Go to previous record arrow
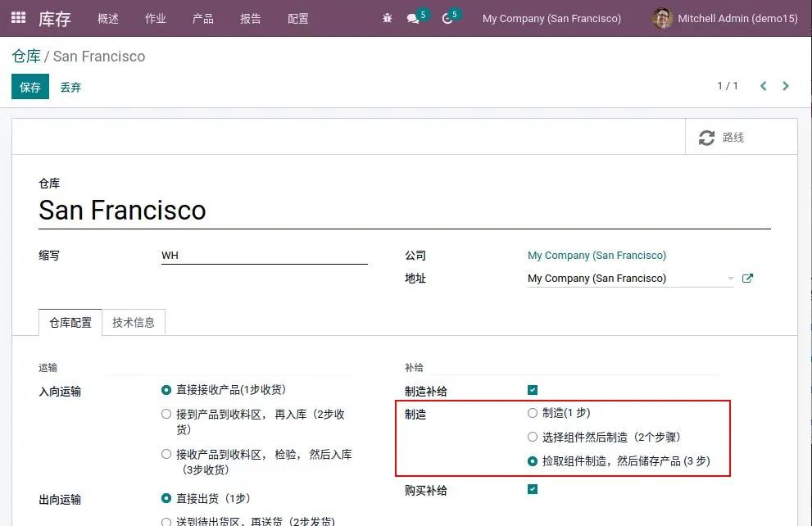This screenshot has width=812, height=526. pyautogui.click(x=763, y=86)
